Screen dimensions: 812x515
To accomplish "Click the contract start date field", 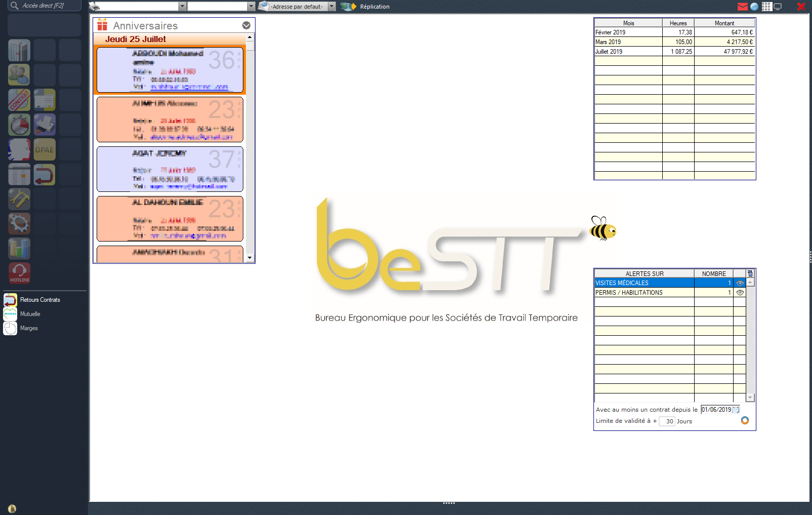I will [716, 410].
